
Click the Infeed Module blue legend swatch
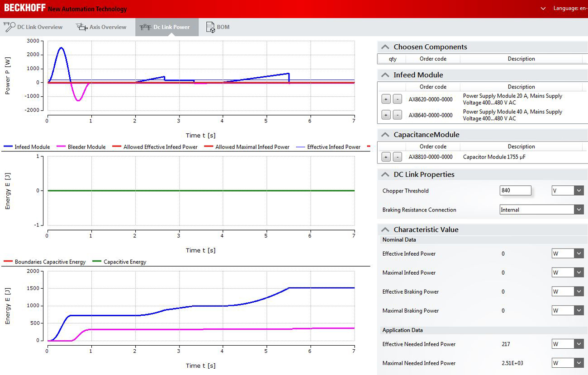pyautogui.click(x=8, y=147)
